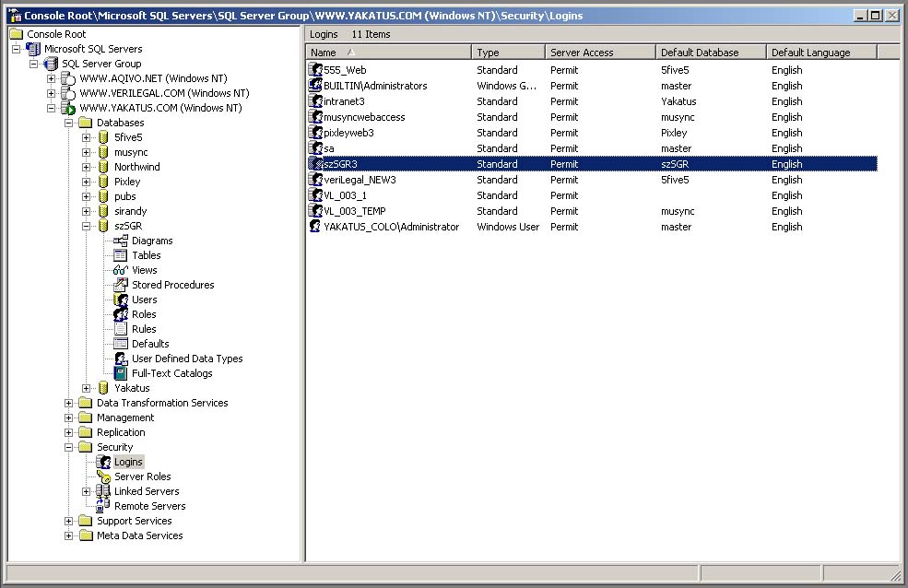Click the YAKATUS_COLO\Administrator login icon
Screen dimensions: 908x588
coord(315,227)
